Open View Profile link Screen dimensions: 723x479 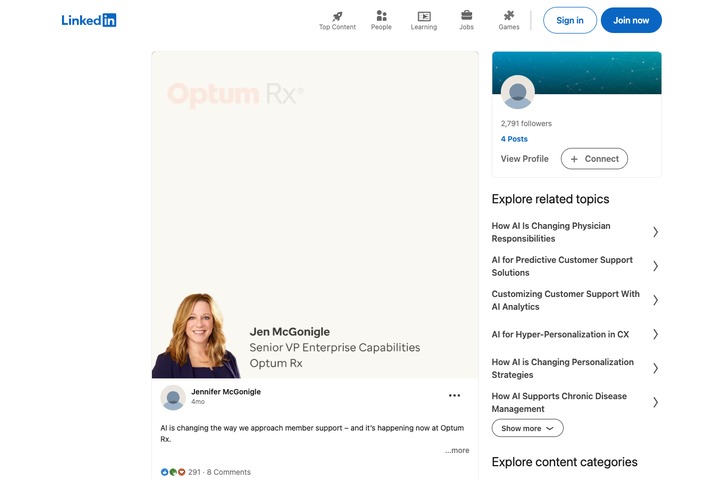525,159
